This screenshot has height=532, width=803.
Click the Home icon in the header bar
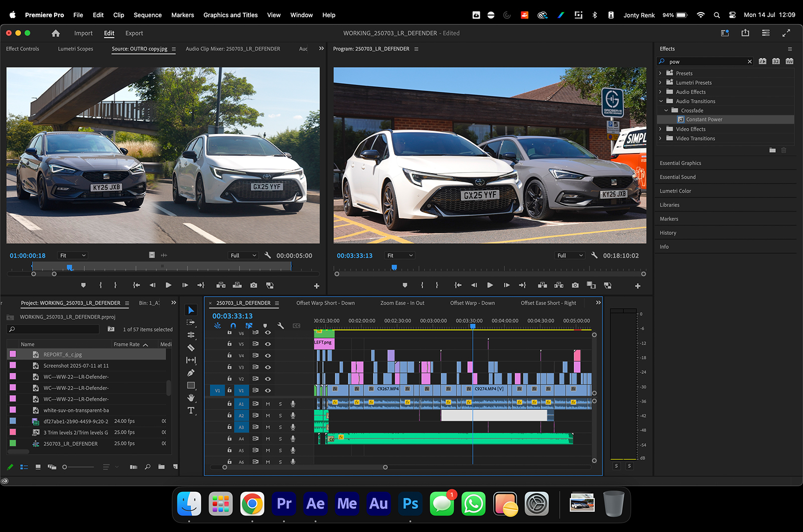click(x=56, y=33)
